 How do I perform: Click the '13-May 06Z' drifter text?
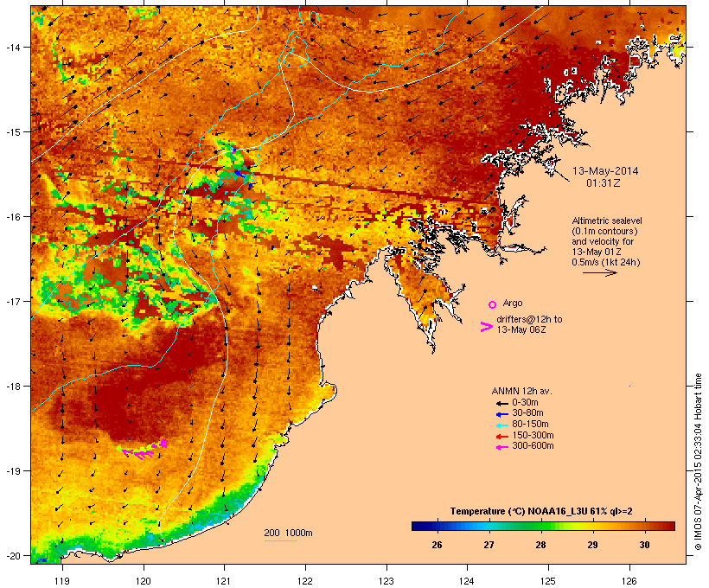(x=521, y=329)
